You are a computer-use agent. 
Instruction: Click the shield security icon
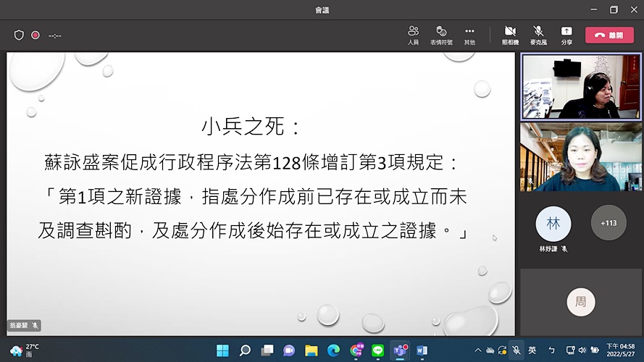19,35
